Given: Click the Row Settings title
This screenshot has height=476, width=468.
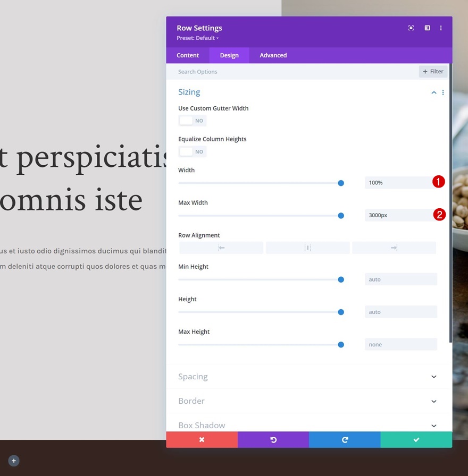Looking at the screenshot, I should pyautogui.click(x=199, y=28).
